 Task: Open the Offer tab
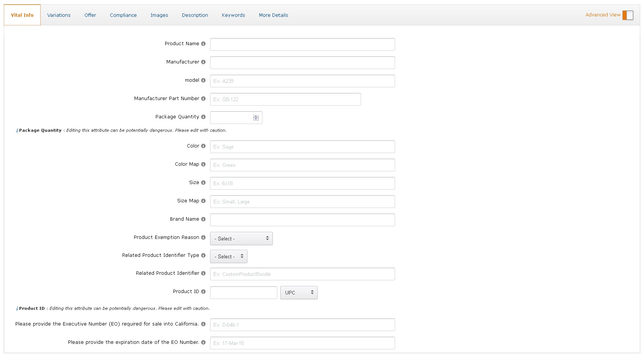(x=90, y=15)
